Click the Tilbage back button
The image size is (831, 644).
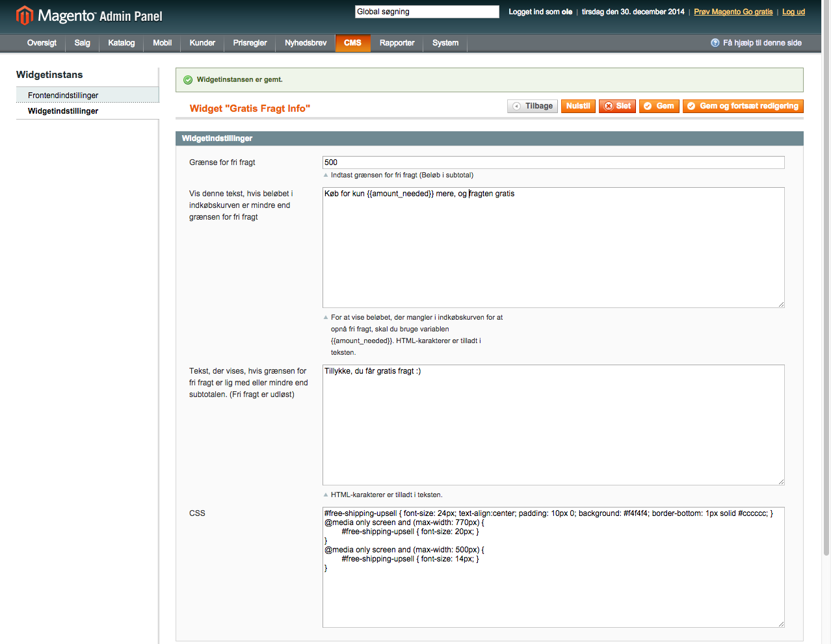(x=533, y=107)
